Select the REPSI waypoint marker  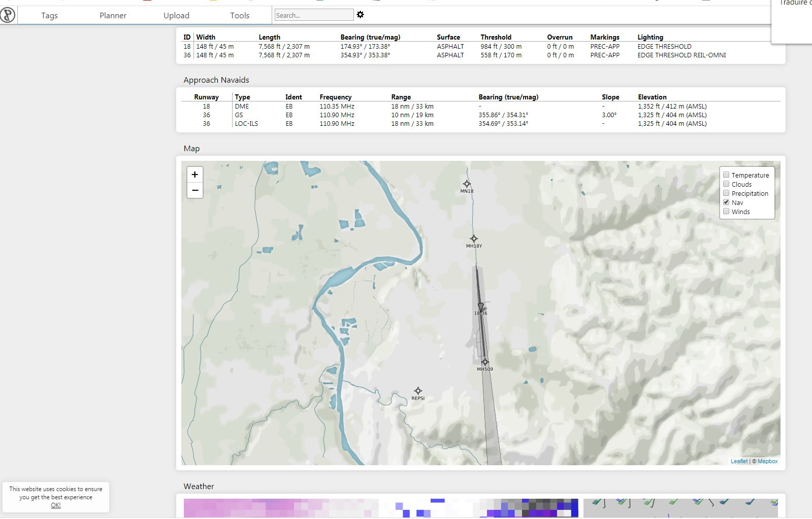click(x=418, y=391)
